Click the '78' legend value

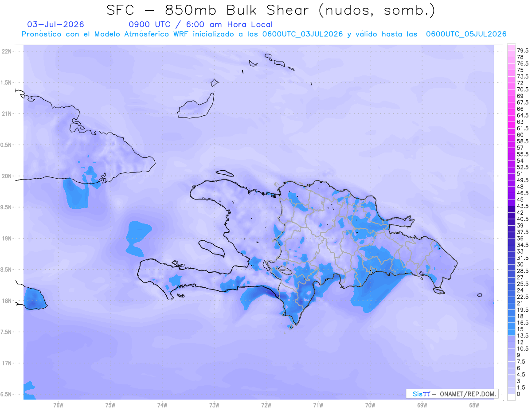point(520,57)
